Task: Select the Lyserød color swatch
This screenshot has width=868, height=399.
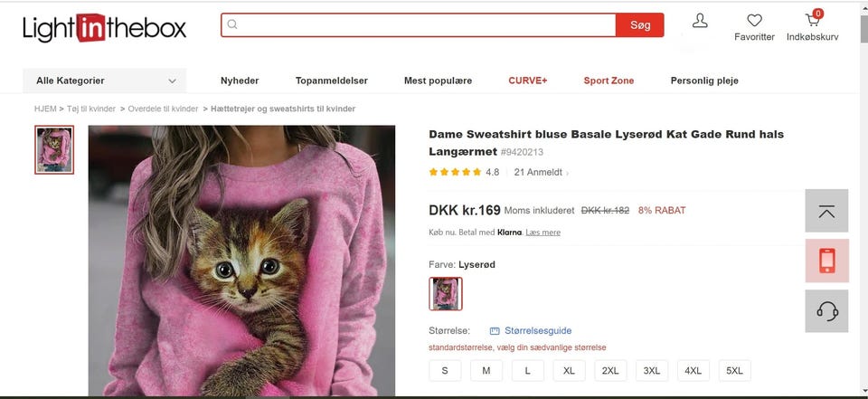Action: (x=445, y=294)
